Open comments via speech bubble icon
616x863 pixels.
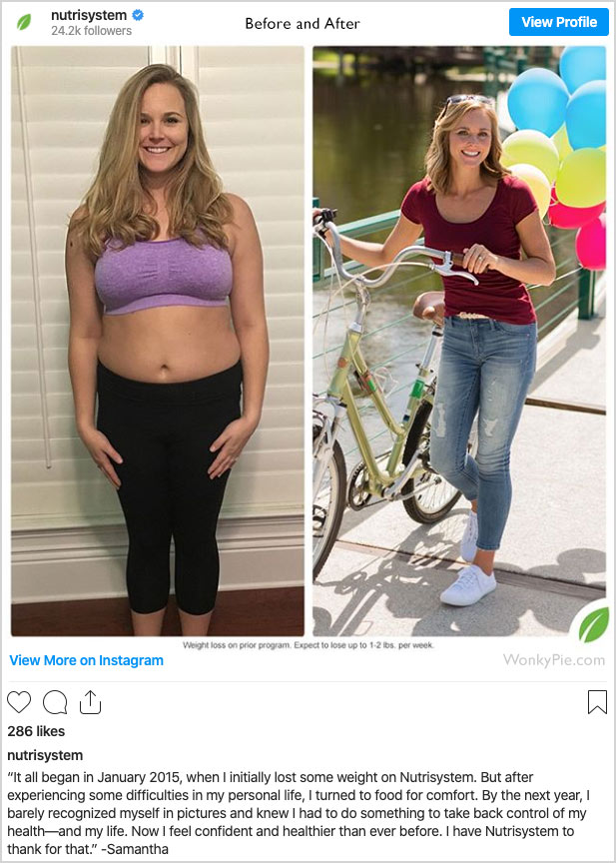point(55,702)
